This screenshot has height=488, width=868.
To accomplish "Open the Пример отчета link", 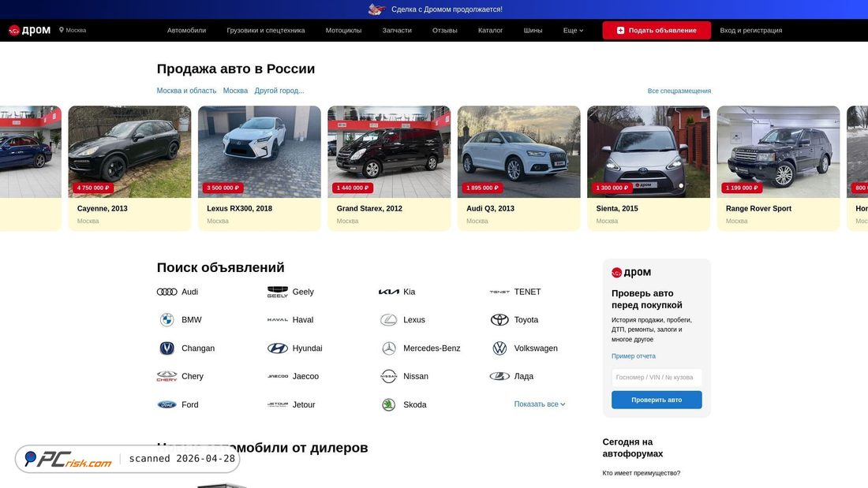I will click(634, 356).
